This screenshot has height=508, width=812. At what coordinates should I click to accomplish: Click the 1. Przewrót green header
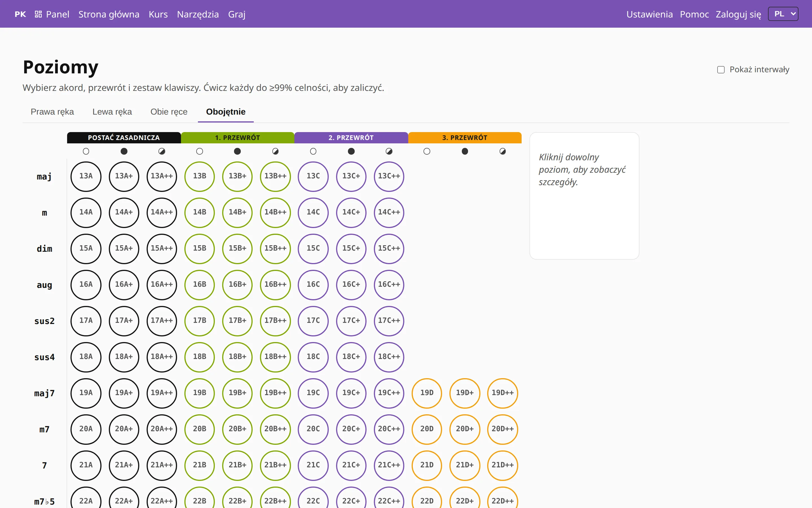tap(238, 138)
